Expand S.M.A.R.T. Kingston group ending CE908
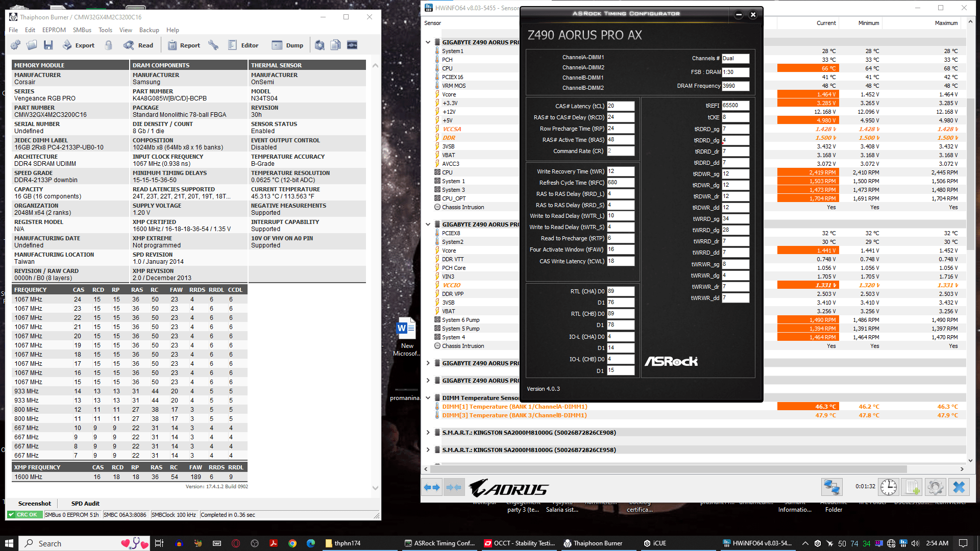 pyautogui.click(x=428, y=433)
